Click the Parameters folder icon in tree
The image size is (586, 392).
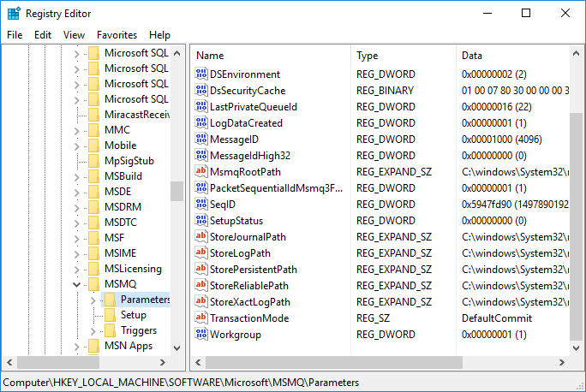tap(110, 300)
